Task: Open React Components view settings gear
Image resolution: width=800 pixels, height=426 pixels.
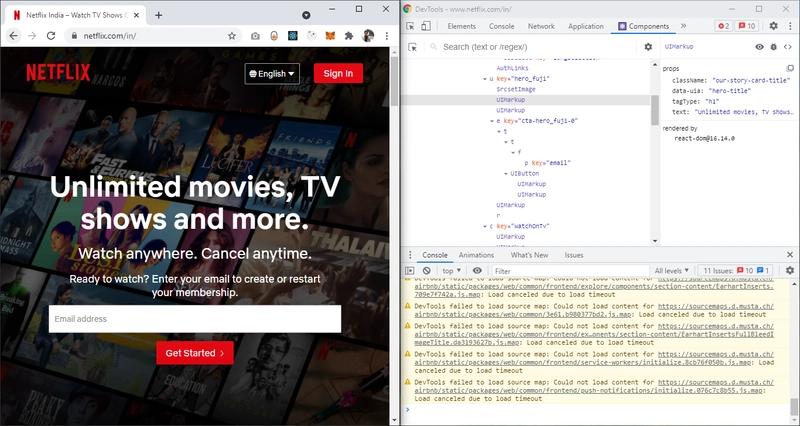Action: (x=648, y=47)
